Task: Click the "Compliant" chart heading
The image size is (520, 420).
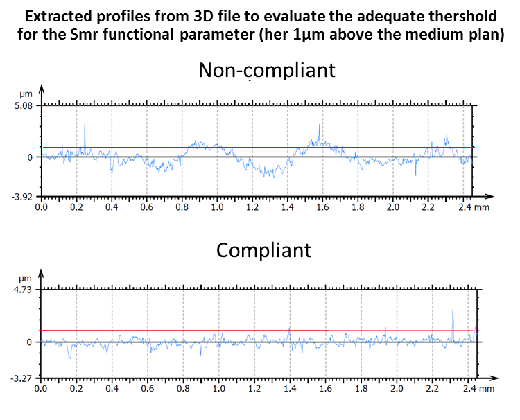Action: tap(263, 250)
